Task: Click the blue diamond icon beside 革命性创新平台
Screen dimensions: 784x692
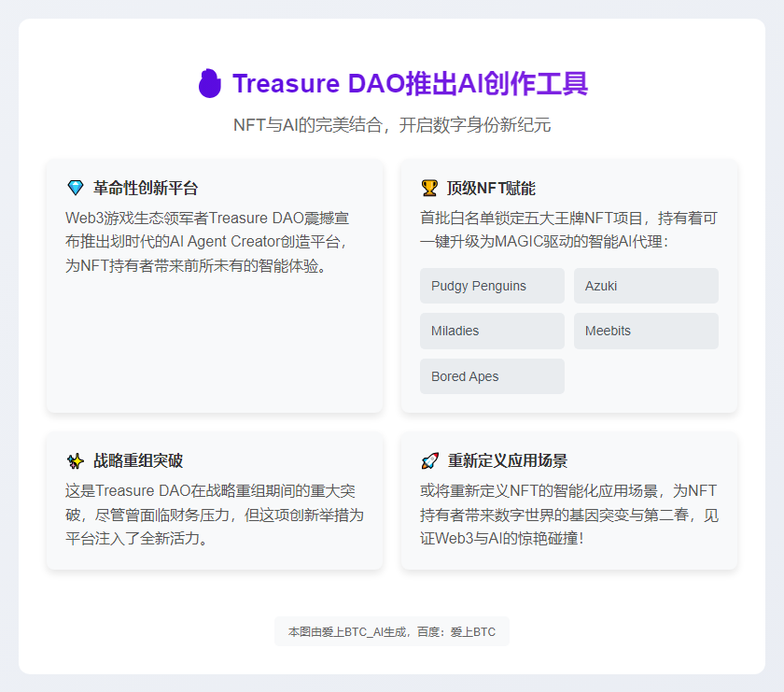Action: (x=76, y=188)
